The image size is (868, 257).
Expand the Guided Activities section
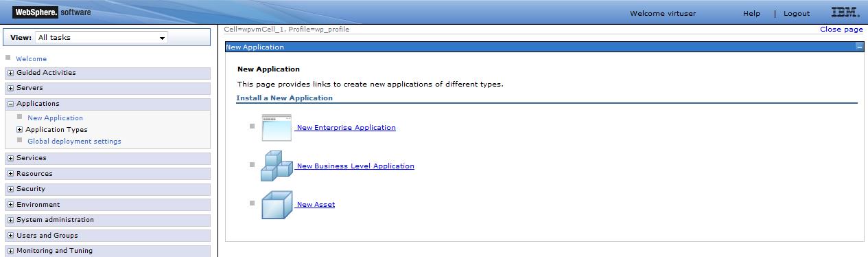10,73
